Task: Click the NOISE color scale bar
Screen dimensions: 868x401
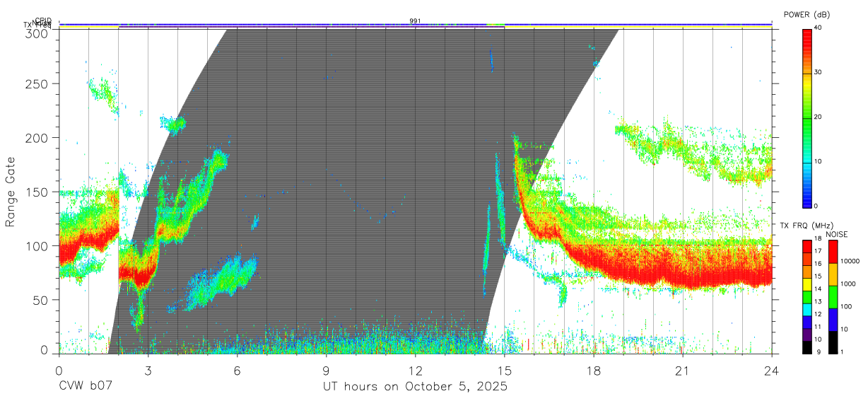Action: tap(833, 296)
